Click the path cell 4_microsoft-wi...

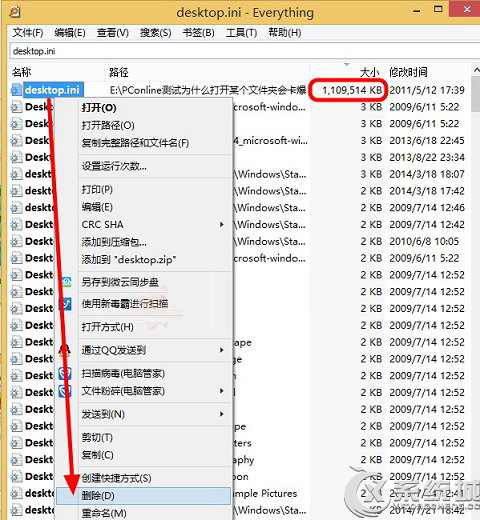[x=271, y=141]
